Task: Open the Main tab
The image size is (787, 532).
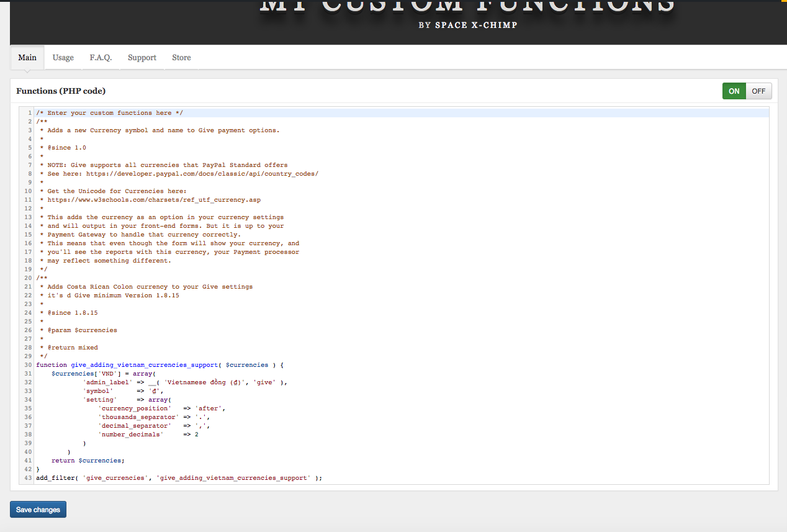Action: pyautogui.click(x=27, y=57)
